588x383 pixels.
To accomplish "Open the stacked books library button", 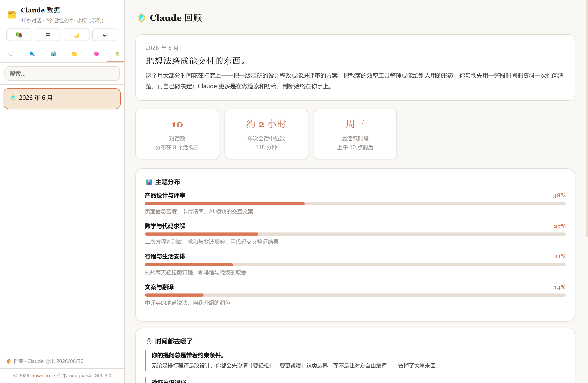I will pyautogui.click(x=19, y=35).
